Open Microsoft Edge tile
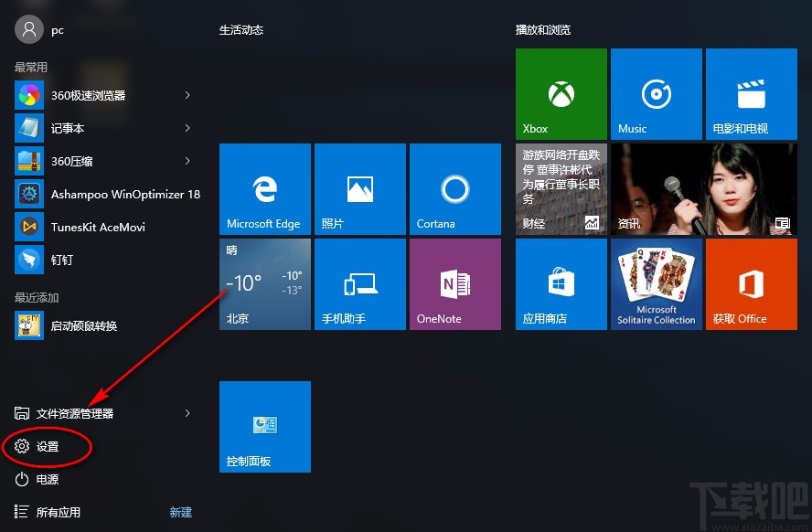 click(x=264, y=189)
